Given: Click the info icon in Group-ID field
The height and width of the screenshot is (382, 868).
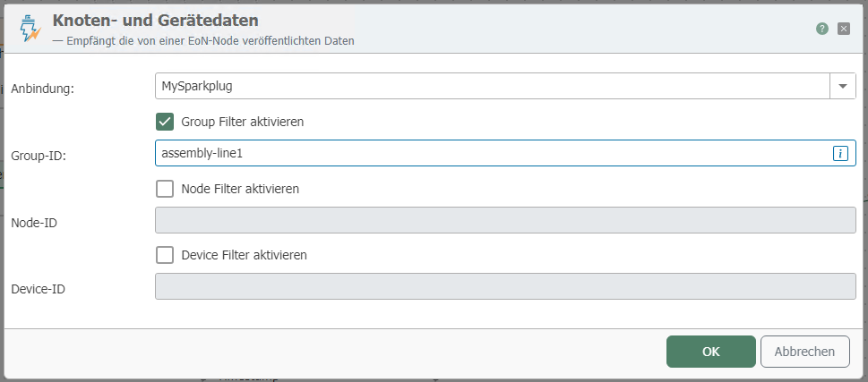Looking at the screenshot, I should pos(839,153).
